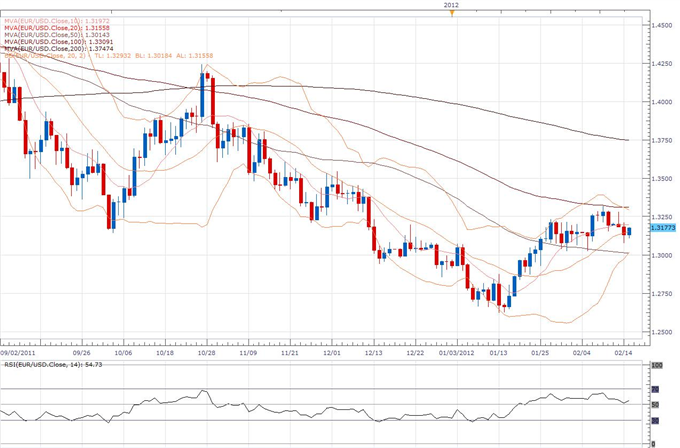Click the 1.2500 price axis label
The image size is (680, 448).
click(x=660, y=332)
